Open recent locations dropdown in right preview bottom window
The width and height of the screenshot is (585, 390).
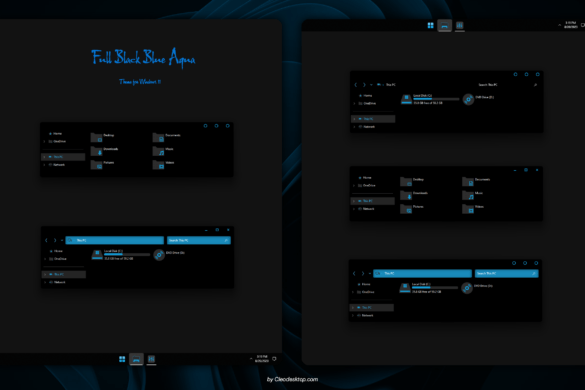[x=370, y=274]
